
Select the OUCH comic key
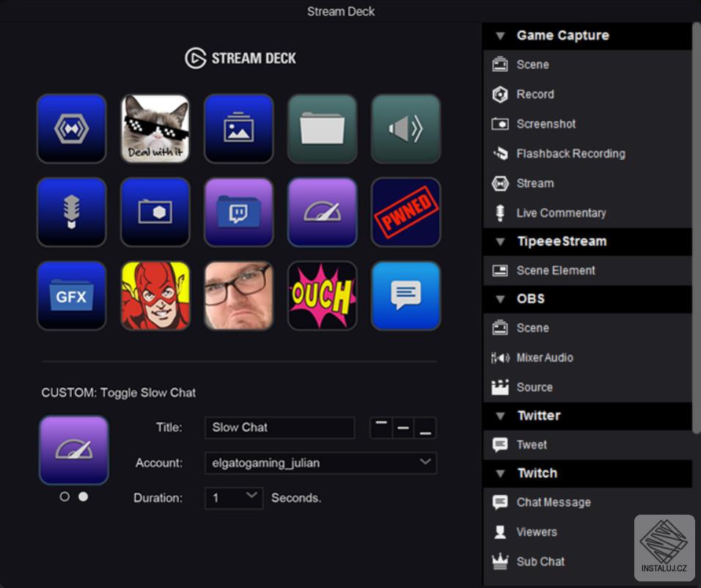(323, 295)
